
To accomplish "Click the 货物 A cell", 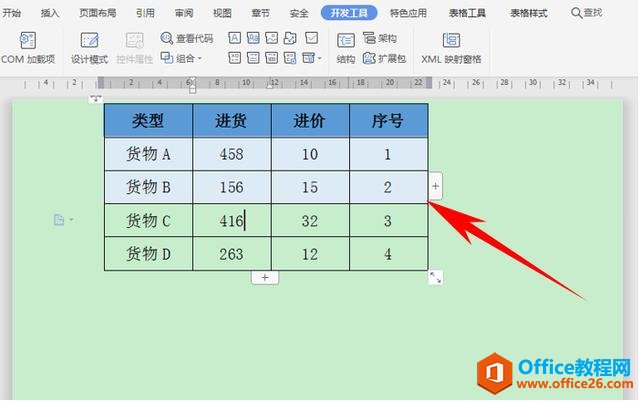I will click(148, 154).
